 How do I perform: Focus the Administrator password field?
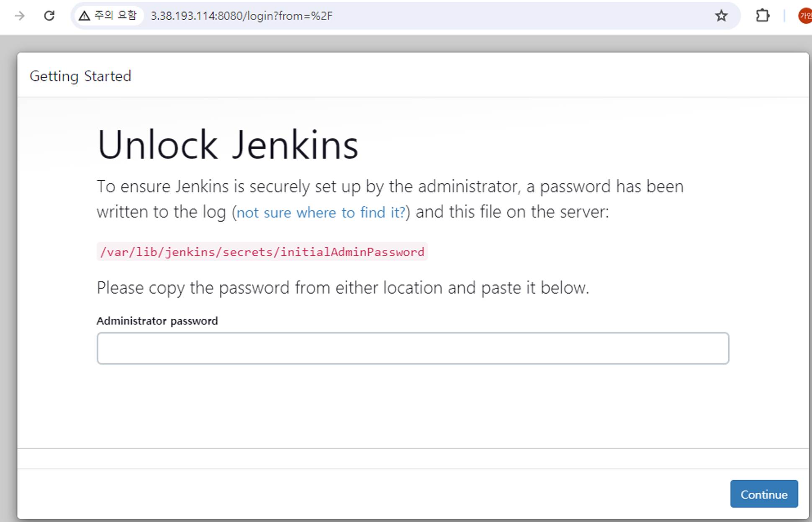tap(412, 348)
